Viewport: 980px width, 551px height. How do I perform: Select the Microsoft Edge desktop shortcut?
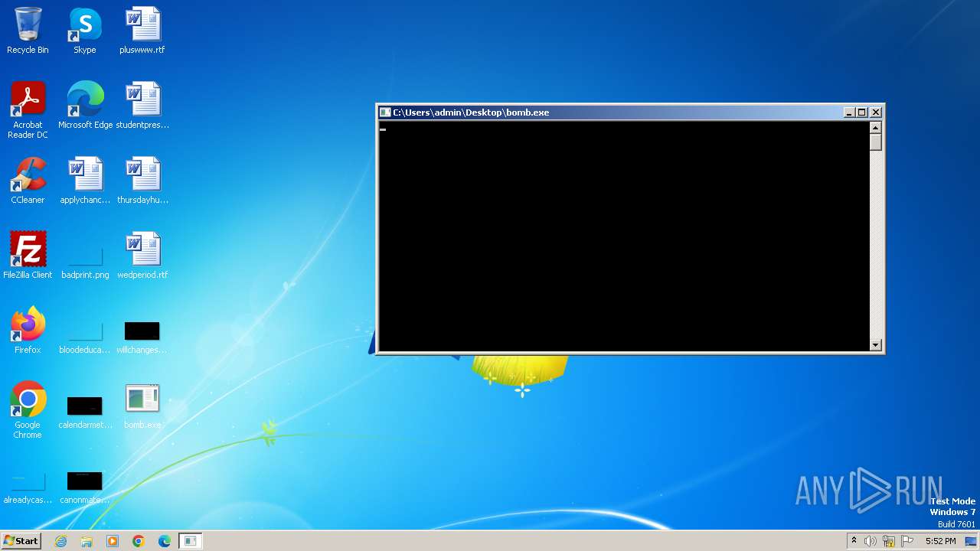point(85,106)
